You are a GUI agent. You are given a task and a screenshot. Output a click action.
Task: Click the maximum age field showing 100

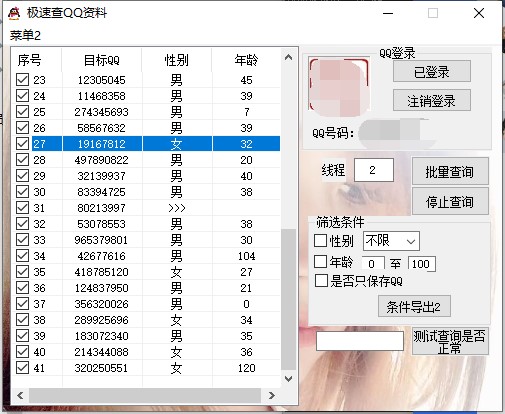pos(421,264)
